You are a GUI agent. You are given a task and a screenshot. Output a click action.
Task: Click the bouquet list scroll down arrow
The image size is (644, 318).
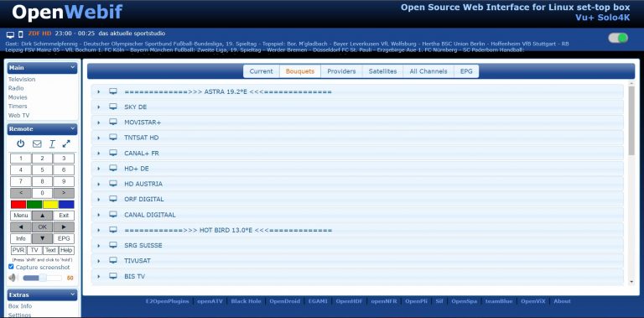point(631,282)
